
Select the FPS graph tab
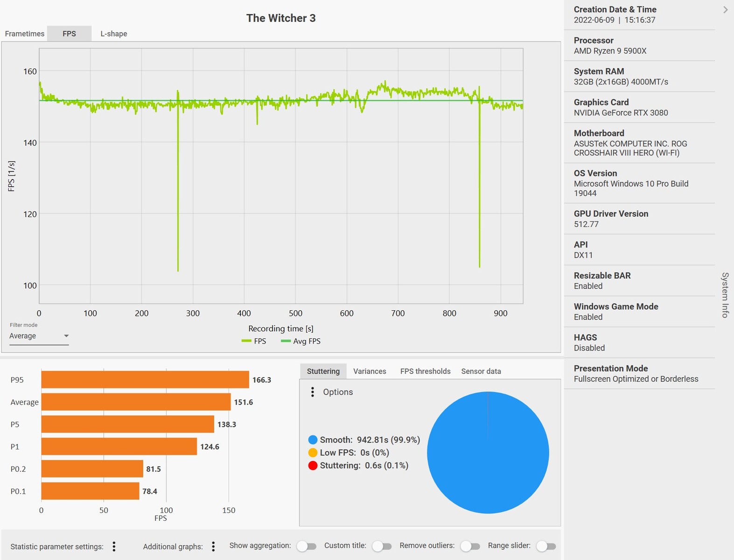69,34
